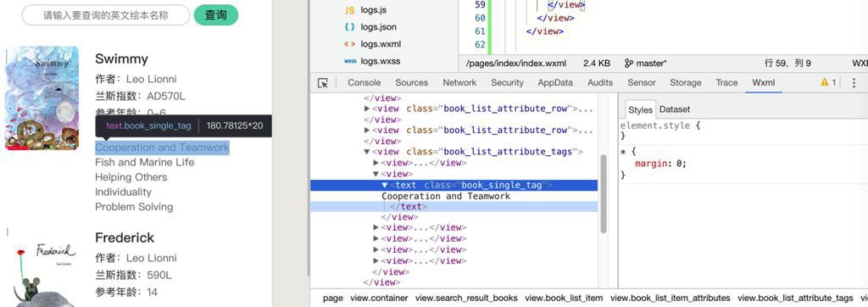Click the Fish and Marine Life tag
Screen dimensions: 868x307
[x=144, y=162]
